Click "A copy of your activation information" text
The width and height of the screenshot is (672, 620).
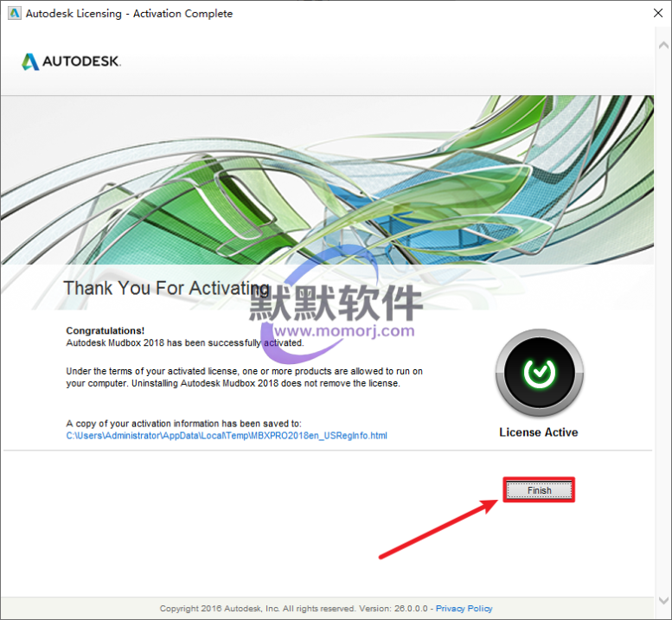point(183,424)
